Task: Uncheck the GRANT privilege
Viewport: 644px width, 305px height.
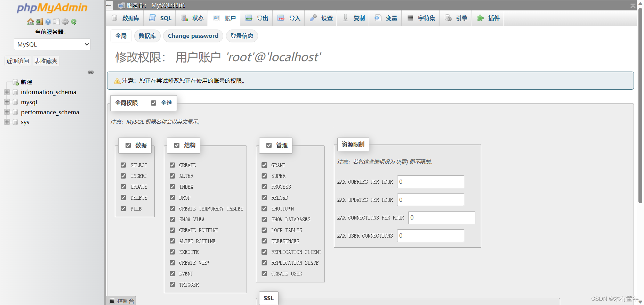Action: pos(264,165)
